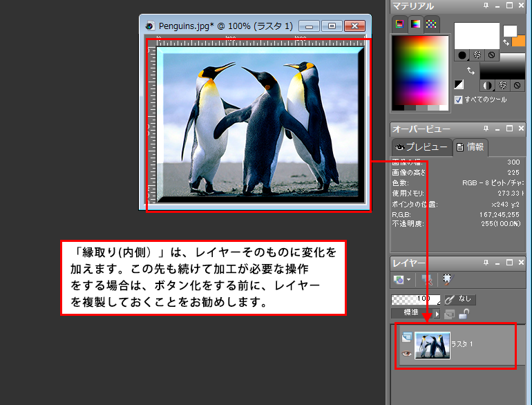Click the black swatch below the color picker

[x=398, y=108]
